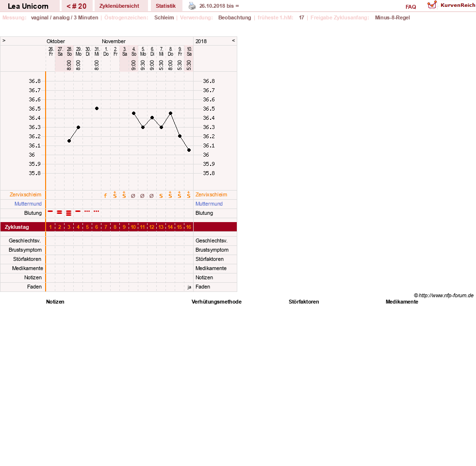Select the temperature point on cycle day 12
Image resolution: width=476 pixels, height=466 pixels.
pyautogui.click(x=152, y=118)
